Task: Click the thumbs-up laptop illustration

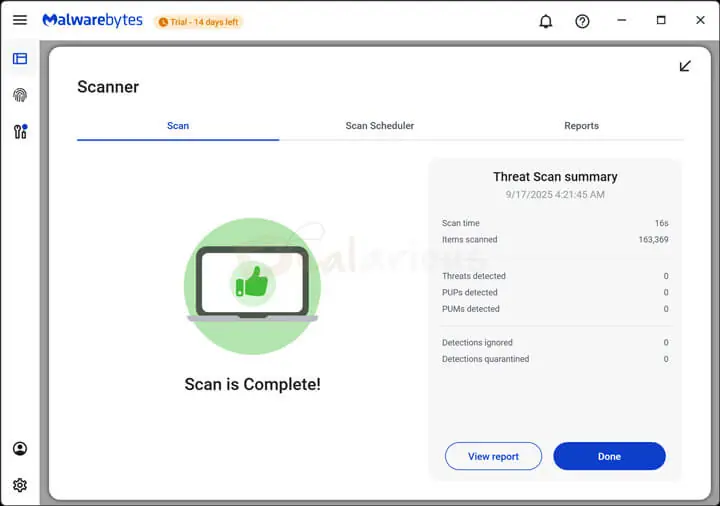Action: pyautogui.click(x=252, y=286)
